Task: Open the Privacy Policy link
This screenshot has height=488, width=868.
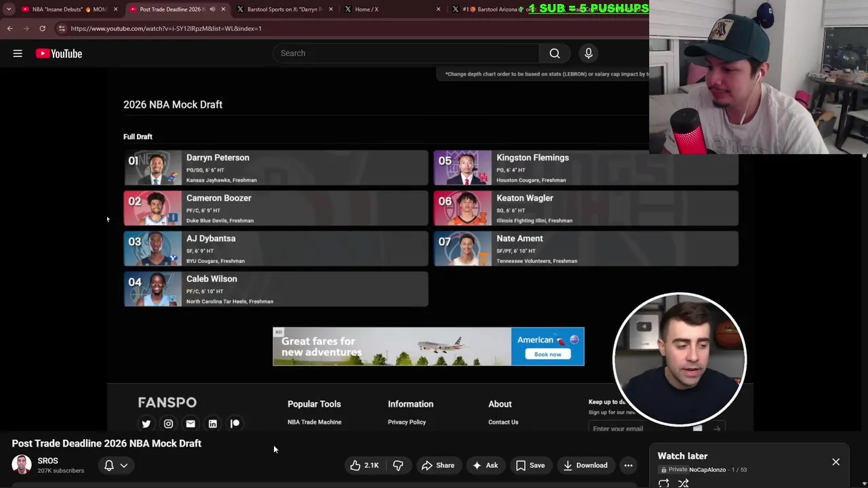Action: (x=407, y=422)
